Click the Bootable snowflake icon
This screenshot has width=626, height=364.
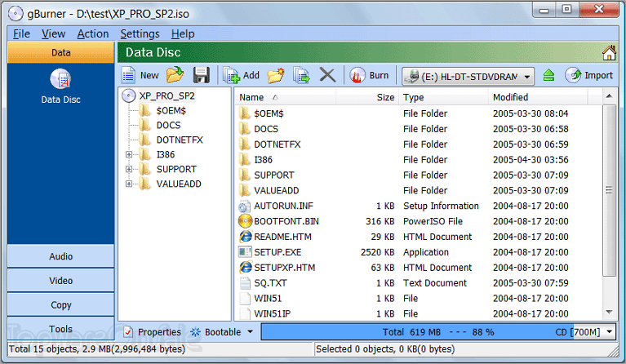195,331
